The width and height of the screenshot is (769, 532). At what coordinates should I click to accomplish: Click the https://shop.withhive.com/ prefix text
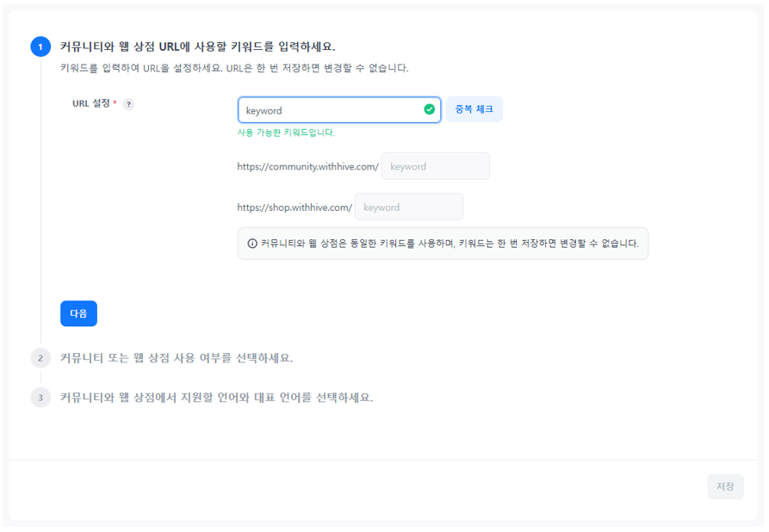[295, 207]
